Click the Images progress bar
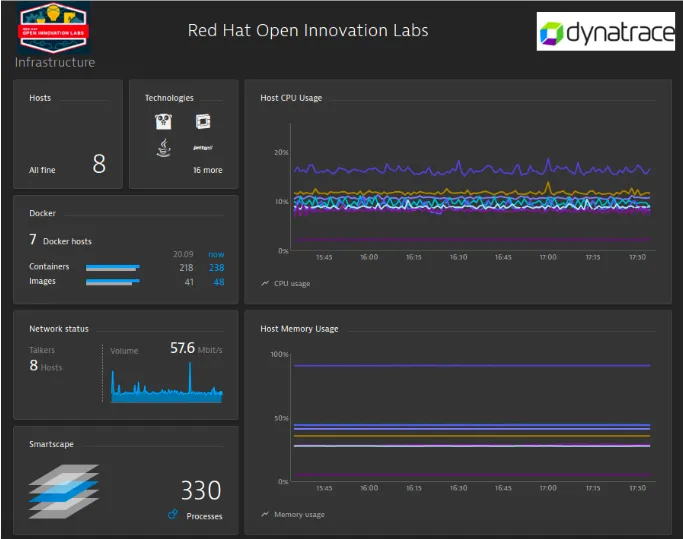Image resolution: width=683 pixels, height=539 pixels. (111, 282)
